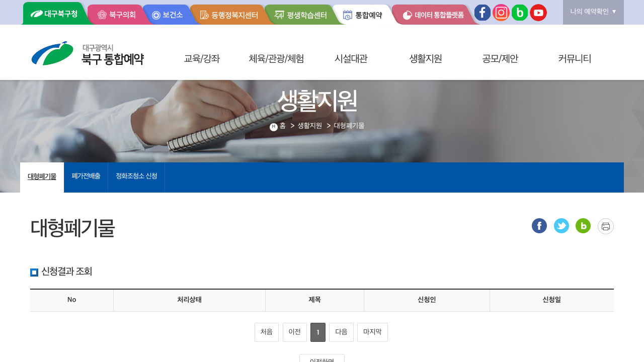Click the 북구 통합예약 site logo

88,54
